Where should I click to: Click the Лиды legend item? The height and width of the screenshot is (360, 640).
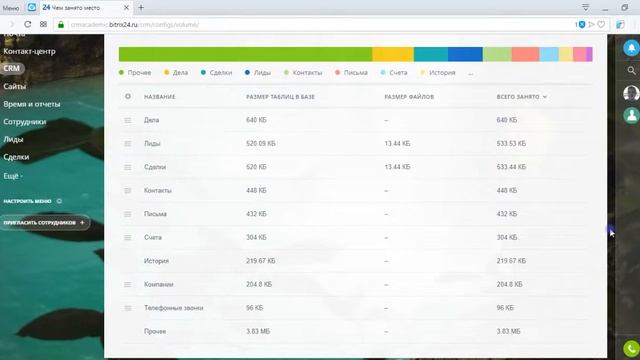coord(258,73)
